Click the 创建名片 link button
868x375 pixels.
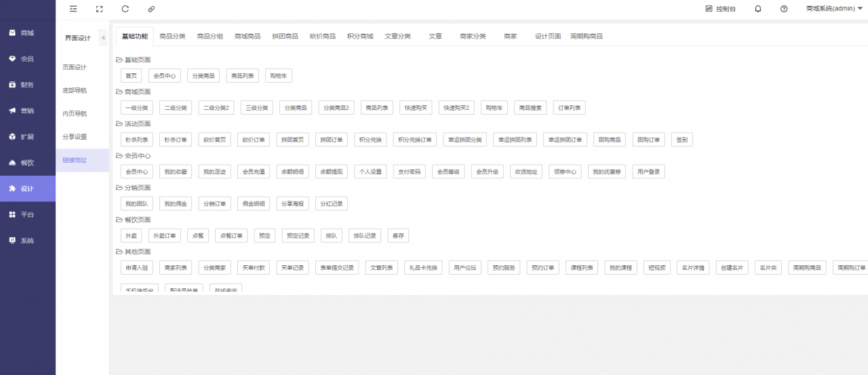(732, 268)
